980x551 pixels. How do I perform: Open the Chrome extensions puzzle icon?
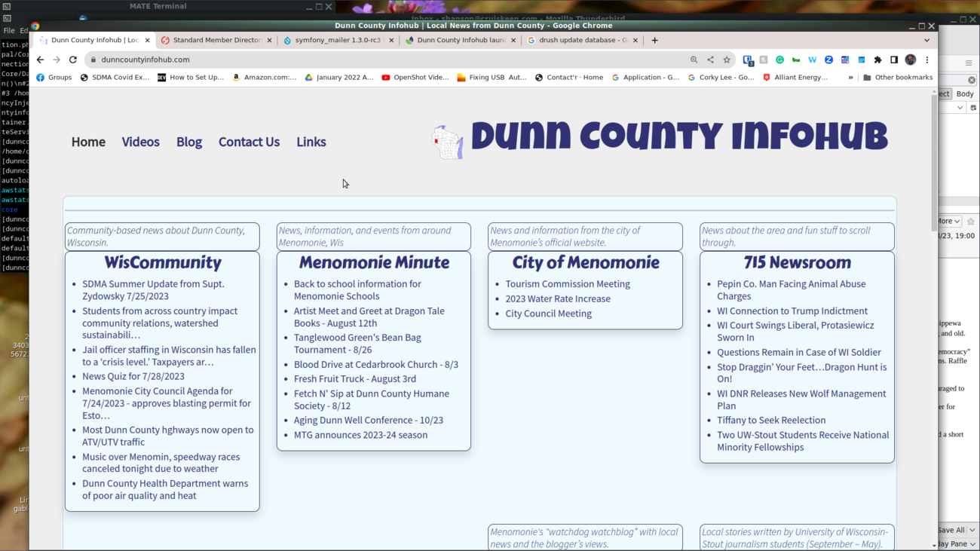(877, 60)
